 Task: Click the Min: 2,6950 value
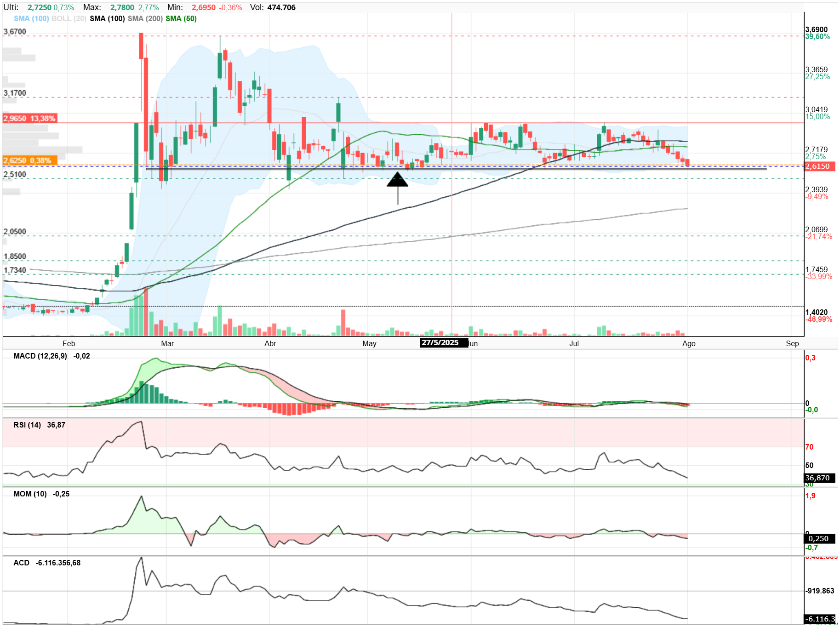click(204, 7)
